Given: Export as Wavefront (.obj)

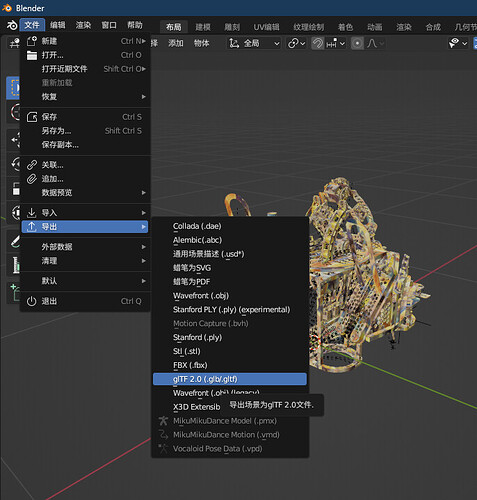Looking at the screenshot, I should (230, 296).
